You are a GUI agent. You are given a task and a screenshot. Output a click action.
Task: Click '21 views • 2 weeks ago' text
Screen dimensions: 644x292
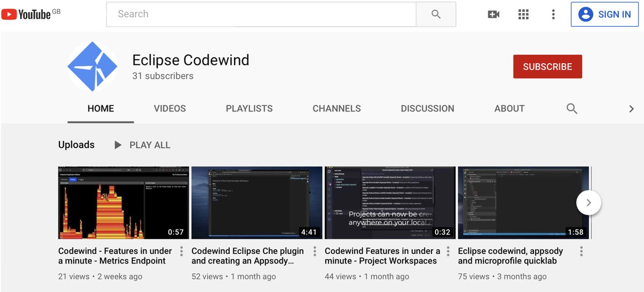(x=100, y=277)
